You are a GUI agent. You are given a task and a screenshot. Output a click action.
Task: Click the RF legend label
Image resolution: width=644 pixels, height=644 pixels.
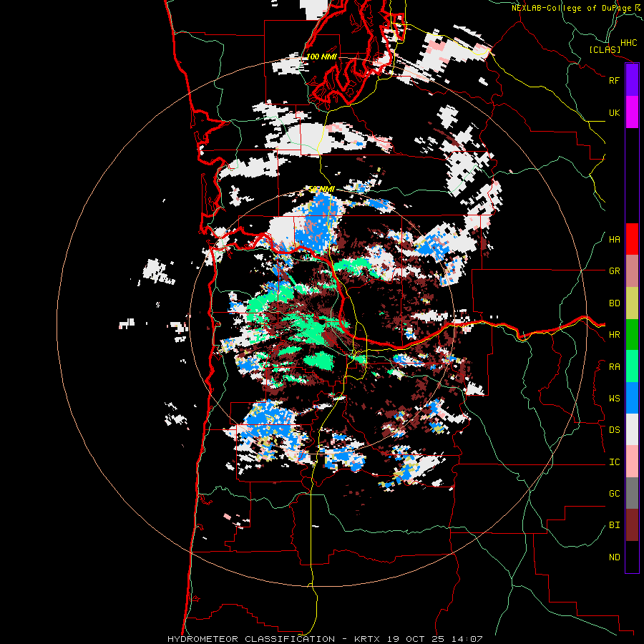click(614, 80)
